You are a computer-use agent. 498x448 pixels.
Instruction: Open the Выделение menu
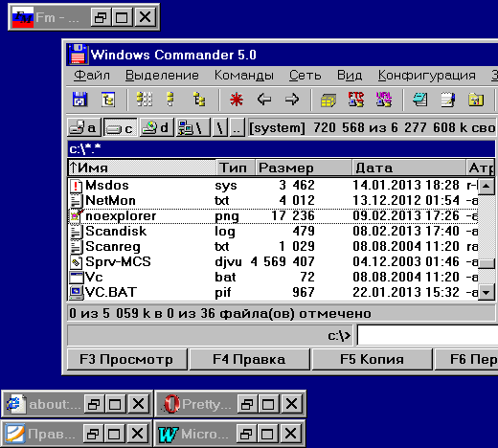pos(162,76)
